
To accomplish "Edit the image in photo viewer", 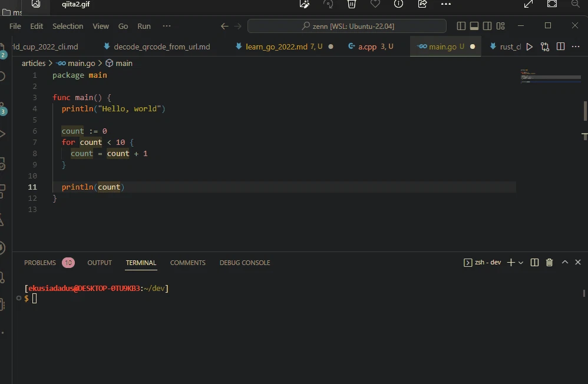I will 305,4.
